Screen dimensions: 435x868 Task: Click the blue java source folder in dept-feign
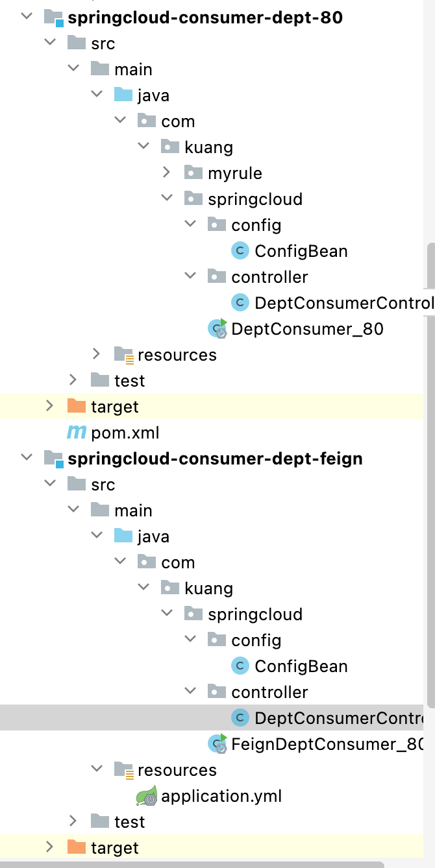click(x=123, y=536)
